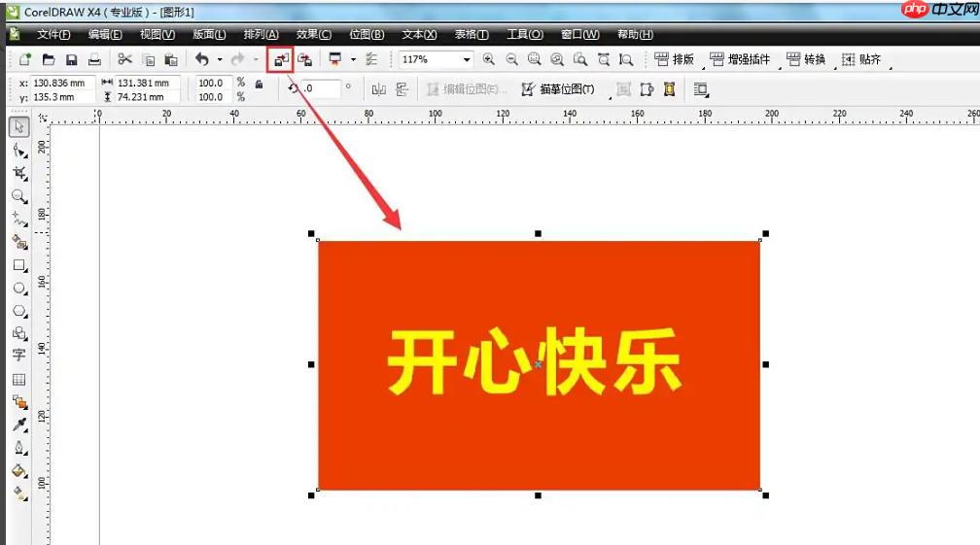Click the 开心快乐 text on canvas

[x=534, y=361]
